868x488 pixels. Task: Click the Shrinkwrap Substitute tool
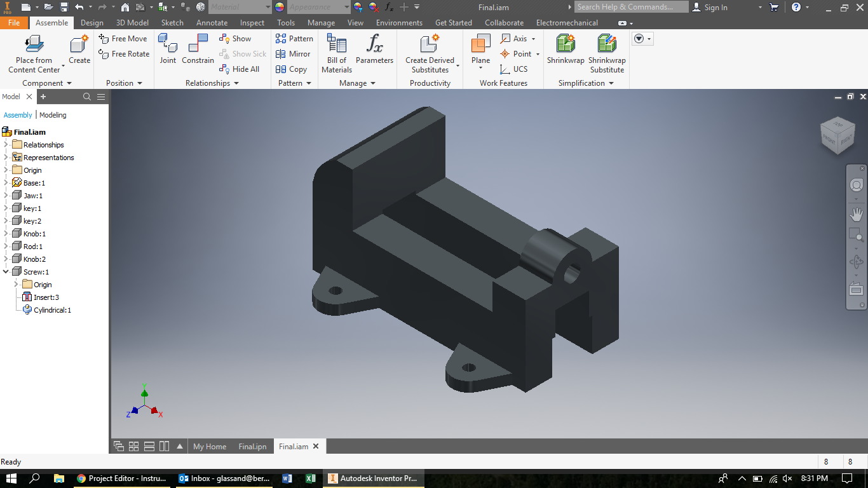(x=607, y=53)
